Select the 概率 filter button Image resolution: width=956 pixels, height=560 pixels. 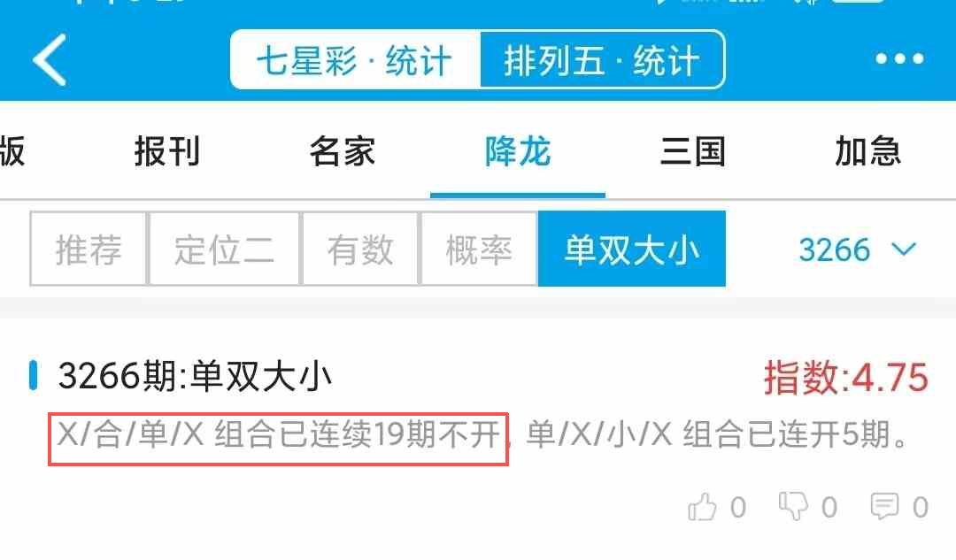tap(479, 249)
